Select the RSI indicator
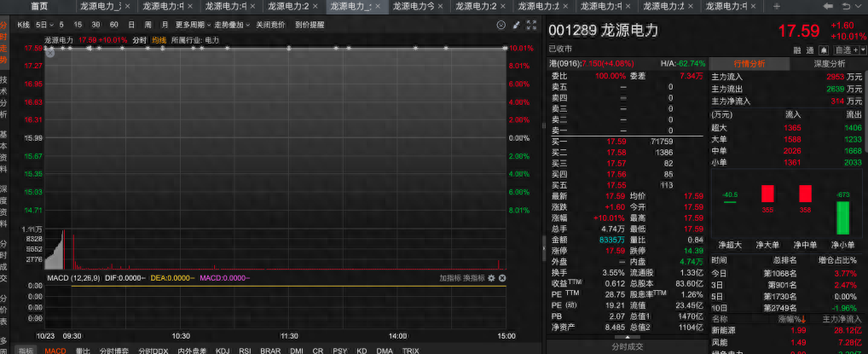 coord(245,351)
